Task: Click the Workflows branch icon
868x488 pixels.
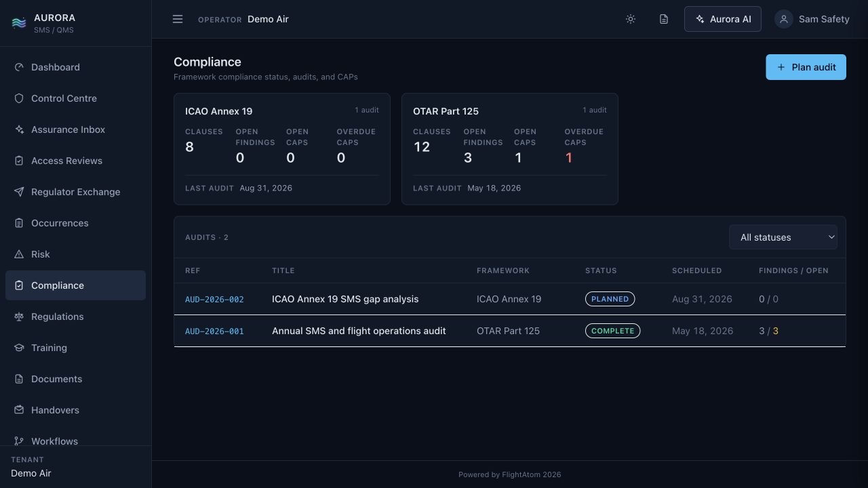Action: [19, 441]
